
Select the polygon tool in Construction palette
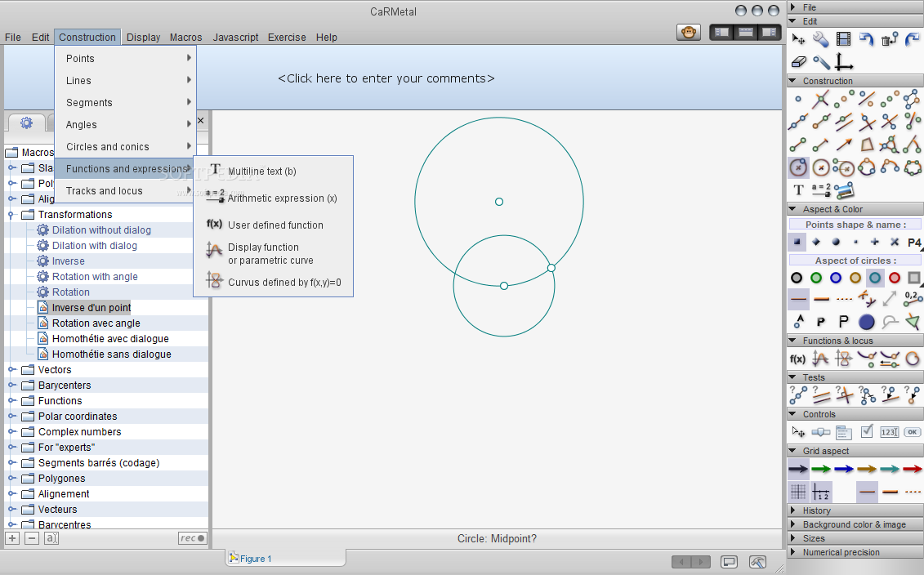[866, 145]
